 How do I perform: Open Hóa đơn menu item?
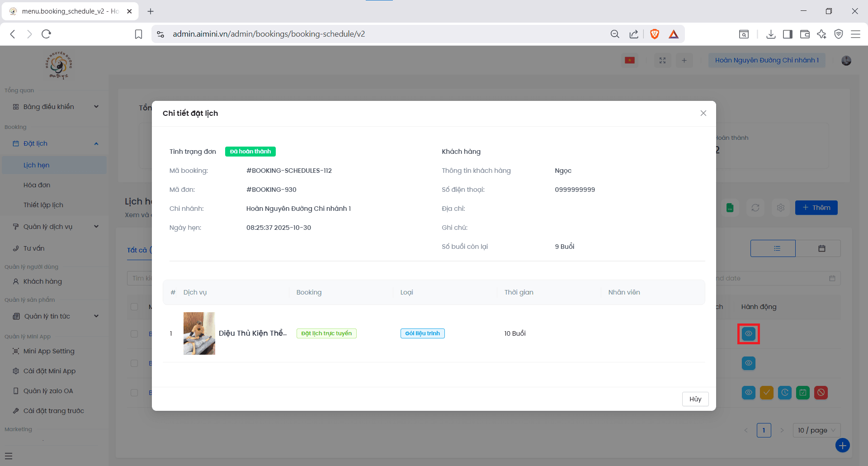pos(37,185)
